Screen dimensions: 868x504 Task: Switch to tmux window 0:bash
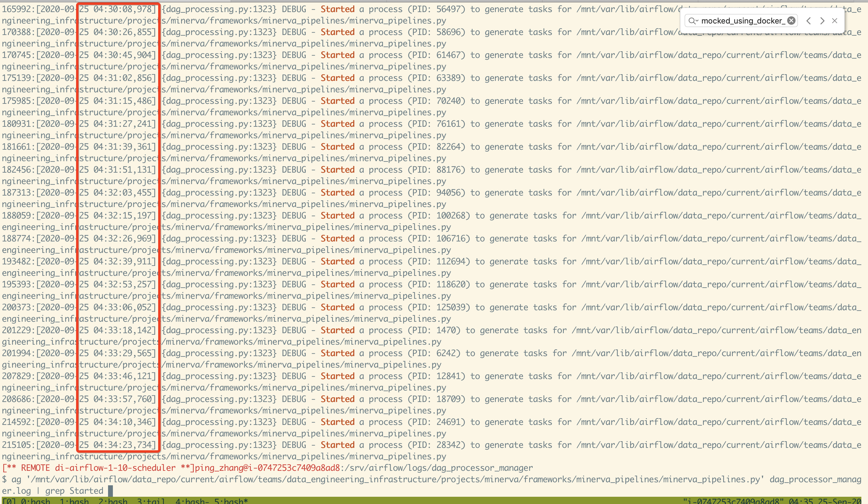35,501
